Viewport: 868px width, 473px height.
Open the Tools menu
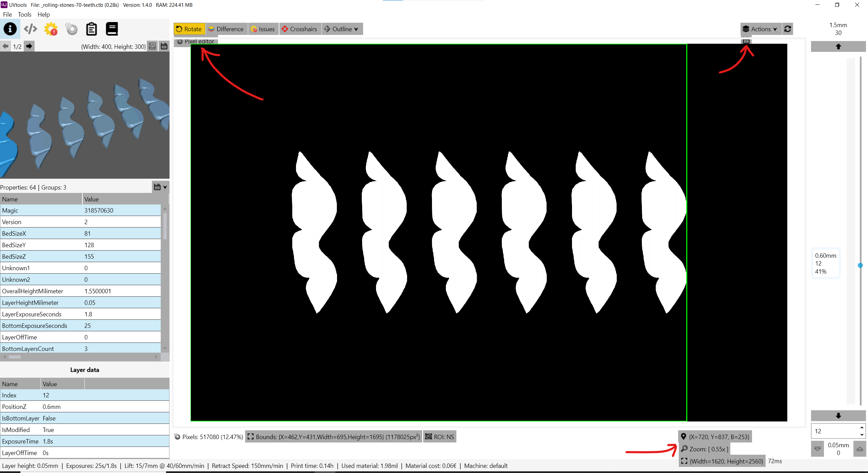(24, 14)
